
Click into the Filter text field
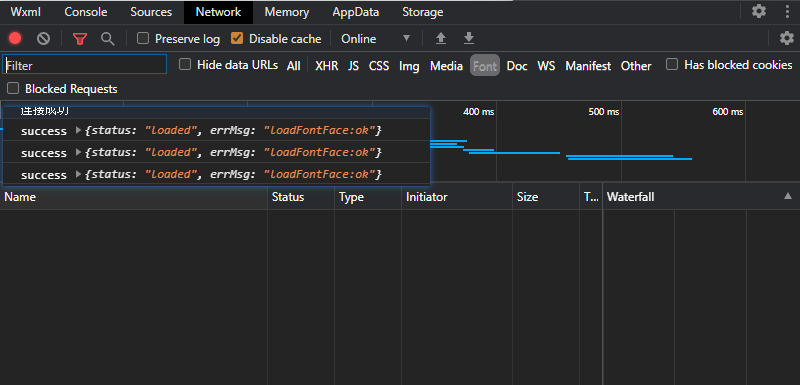85,65
